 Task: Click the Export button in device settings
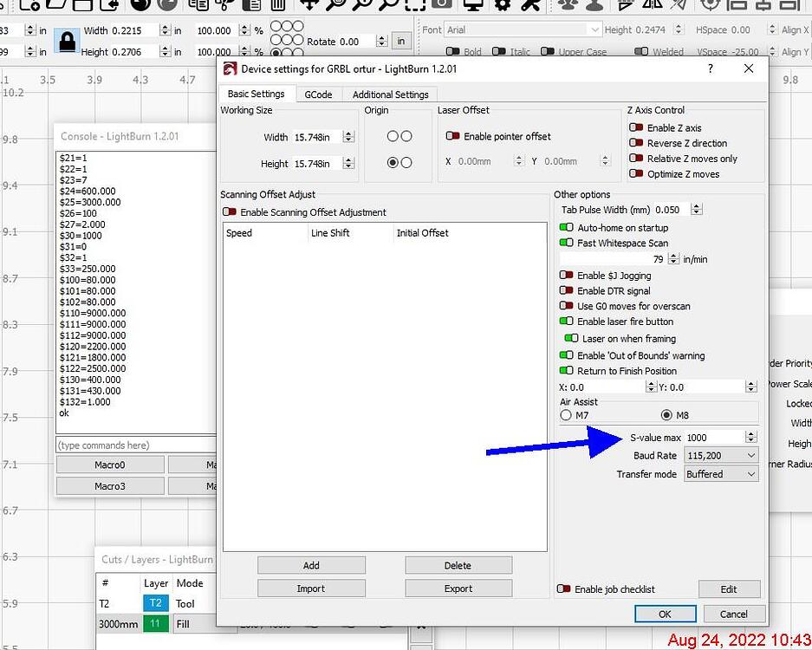coord(458,588)
